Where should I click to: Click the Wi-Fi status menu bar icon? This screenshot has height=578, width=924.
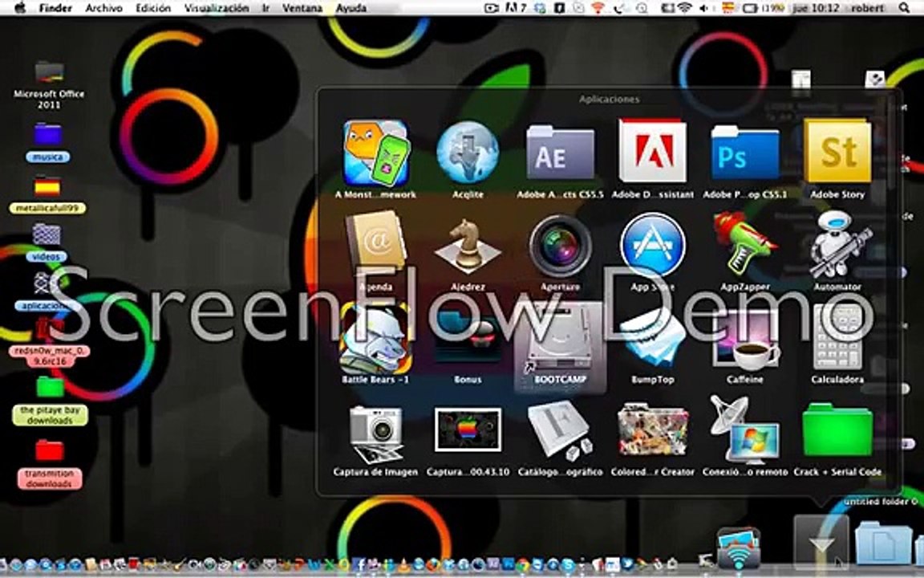[684, 8]
